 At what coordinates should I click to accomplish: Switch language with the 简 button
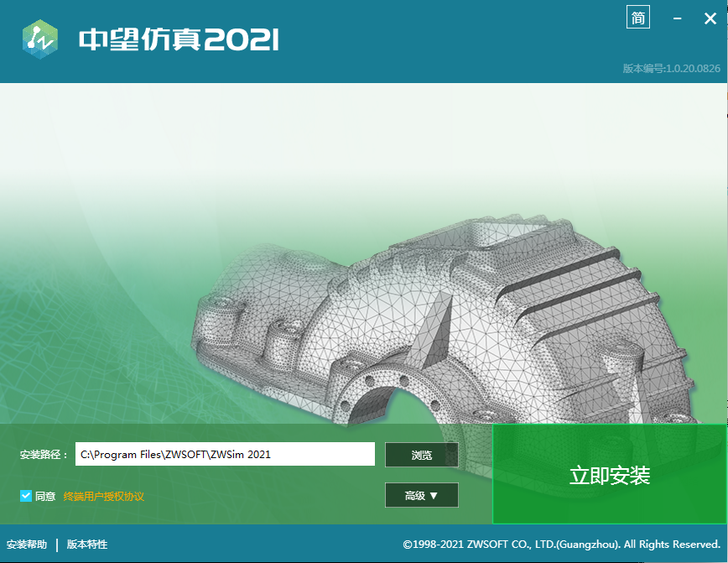[x=638, y=18]
